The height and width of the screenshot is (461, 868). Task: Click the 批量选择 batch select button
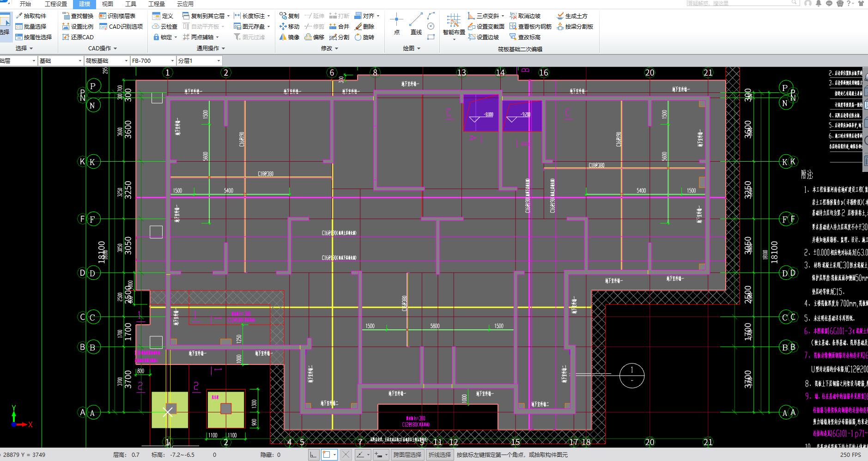coord(31,26)
